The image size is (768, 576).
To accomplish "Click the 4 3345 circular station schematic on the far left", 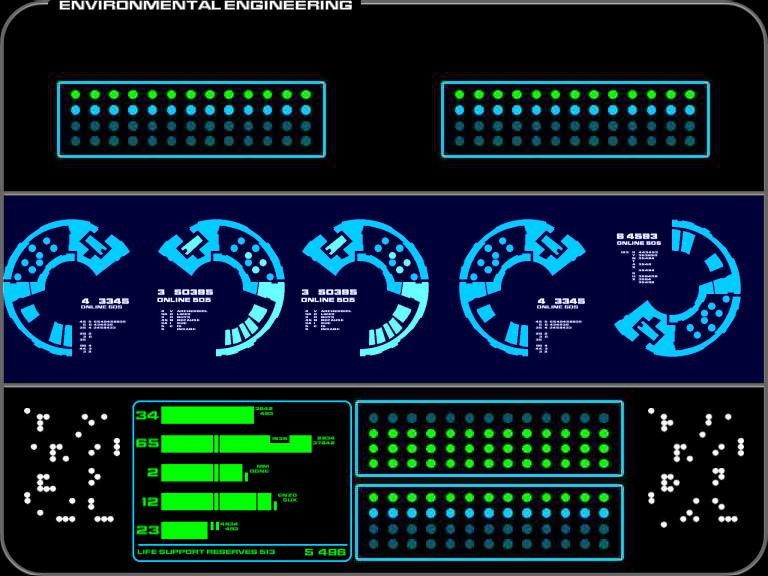I will 66,288.
